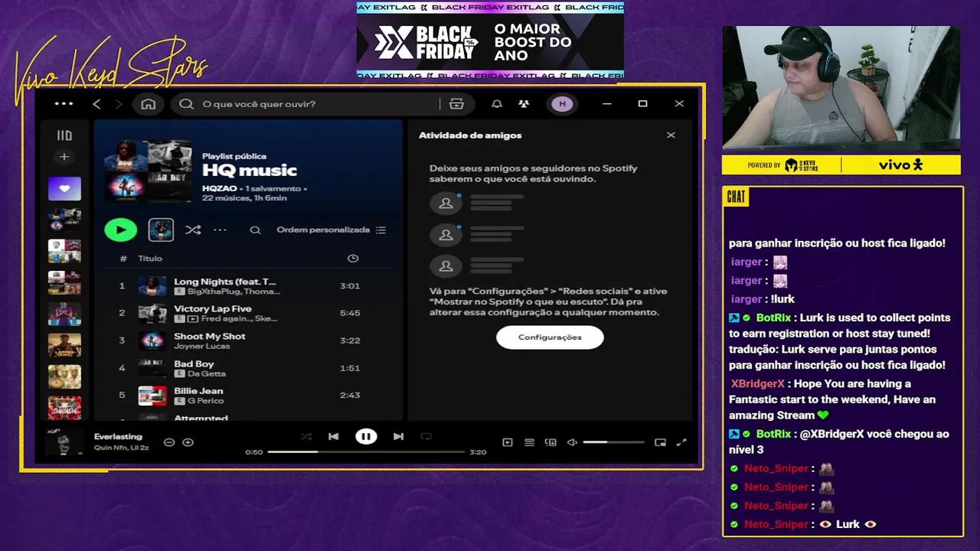The image size is (980, 551).
Task: Mute the volume speaker icon
Action: pos(572,442)
